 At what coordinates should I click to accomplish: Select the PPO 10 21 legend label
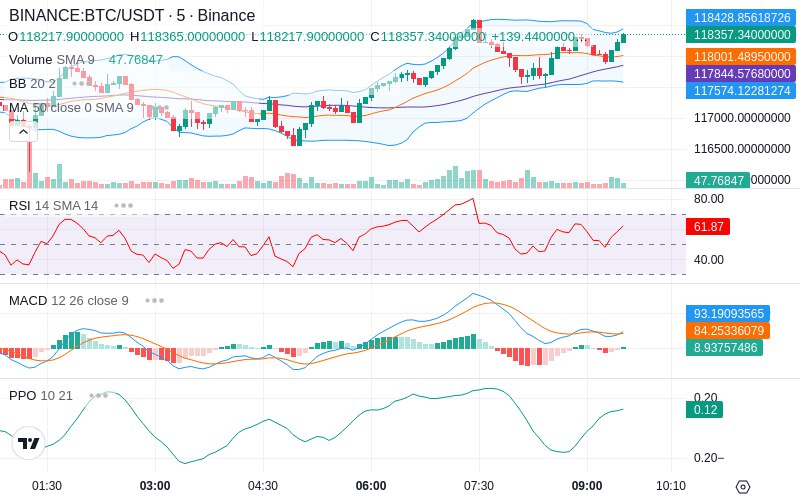click(x=41, y=395)
